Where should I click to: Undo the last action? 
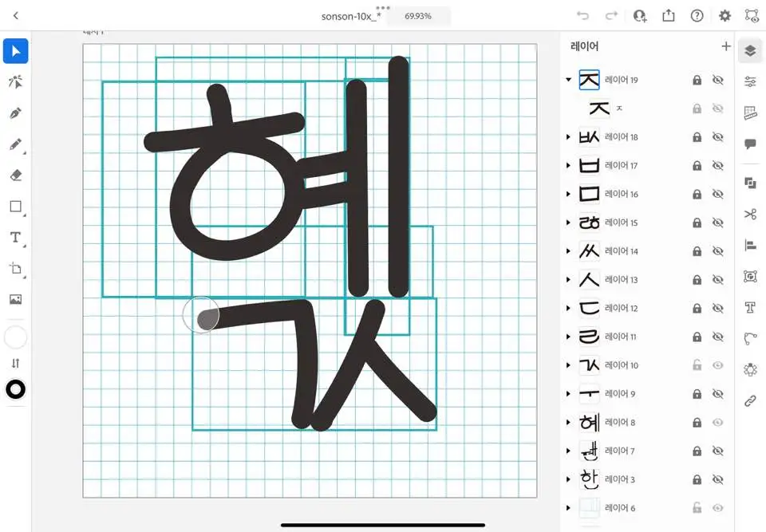pyautogui.click(x=582, y=16)
